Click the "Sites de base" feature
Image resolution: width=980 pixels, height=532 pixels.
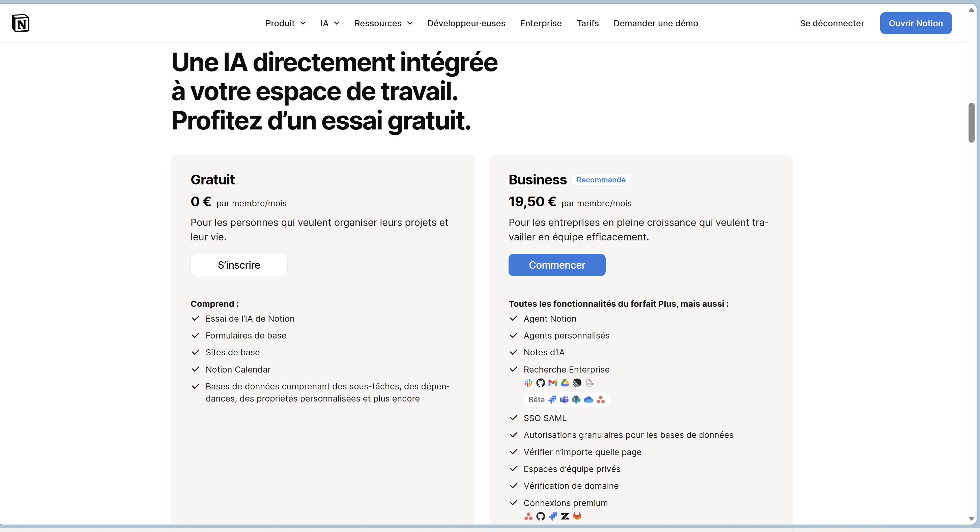(233, 353)
